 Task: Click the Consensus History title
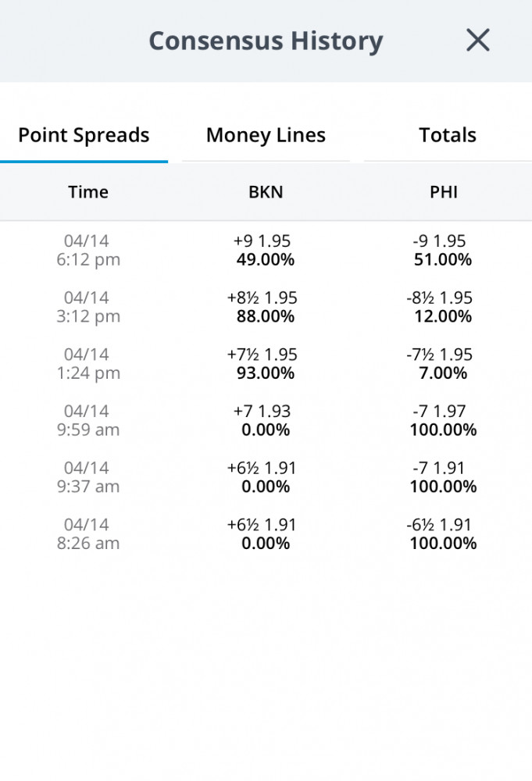pos(266,41)
